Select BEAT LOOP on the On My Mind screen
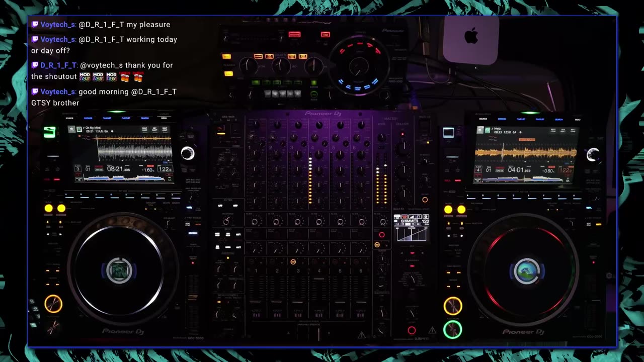644x362 pixels. pyautogui.click(x=145, y=130)
